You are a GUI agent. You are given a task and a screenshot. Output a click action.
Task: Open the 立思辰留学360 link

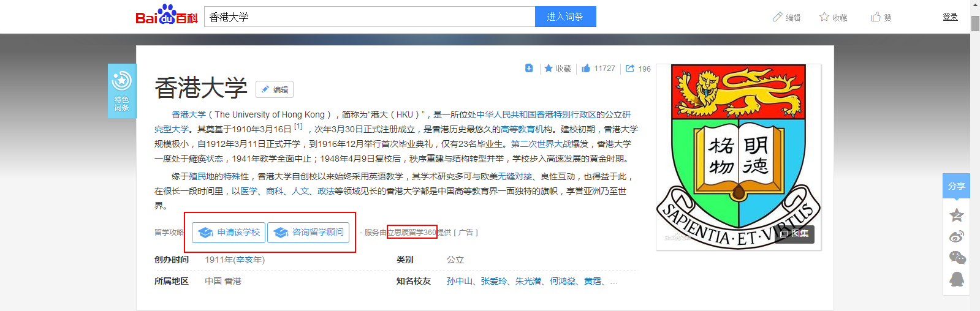[412, 233]
